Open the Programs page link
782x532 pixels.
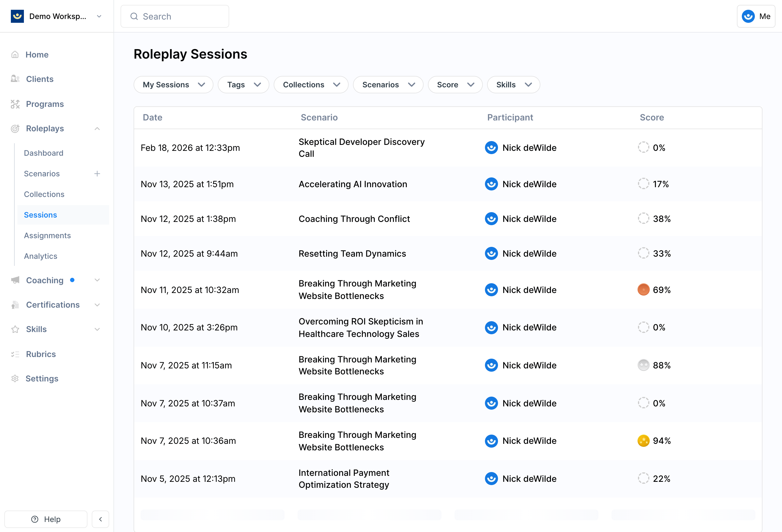tap(45, 104)
